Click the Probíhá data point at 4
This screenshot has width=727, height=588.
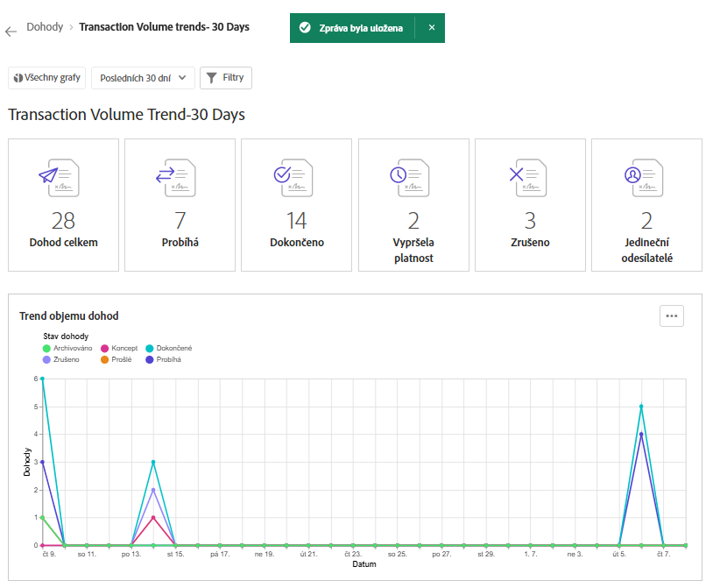[641, 434]
